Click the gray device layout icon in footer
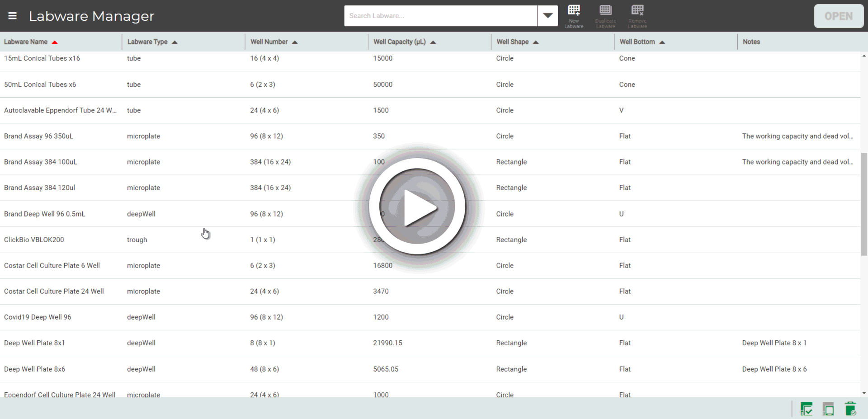This screenshot has height=419, width=868. pyautogui.click(x=828, y=409)
